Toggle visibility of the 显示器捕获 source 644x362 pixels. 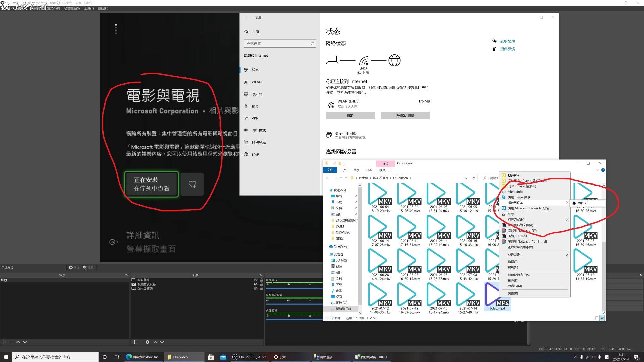click(x=255, y=288)
